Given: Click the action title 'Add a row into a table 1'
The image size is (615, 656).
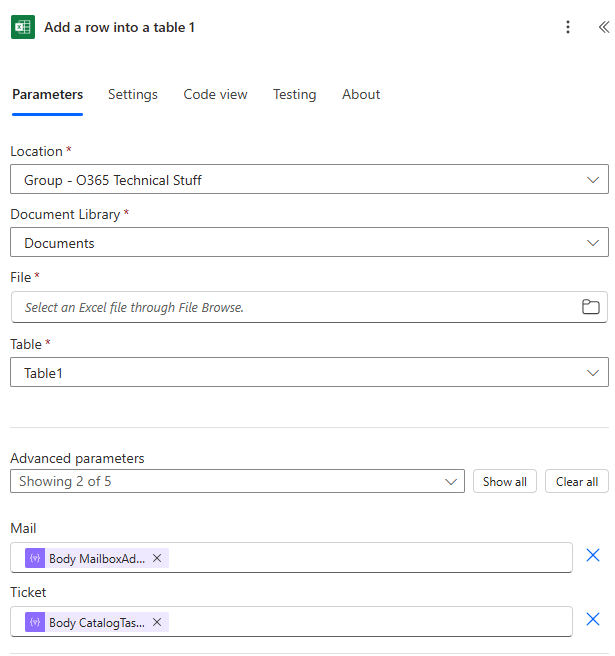Looking at the screenshot, I should point(119,28).
